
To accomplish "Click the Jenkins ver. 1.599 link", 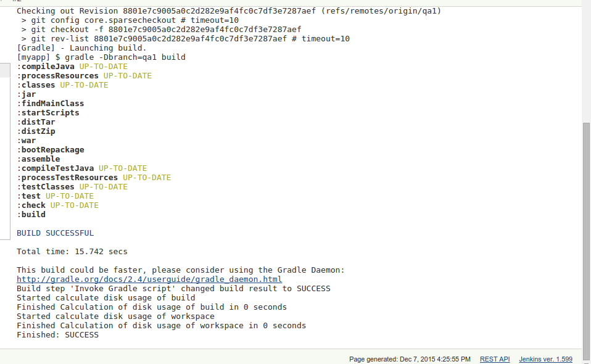I will (545, 359).
